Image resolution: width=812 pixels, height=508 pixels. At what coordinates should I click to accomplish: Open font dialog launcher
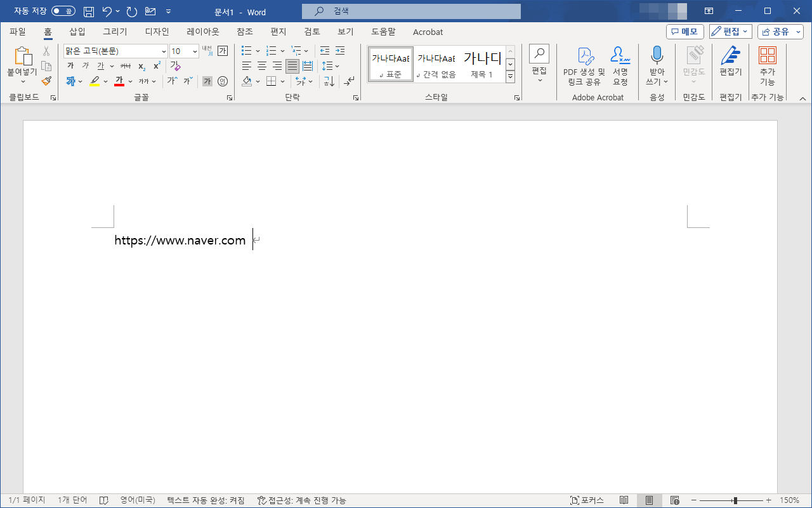230,98
